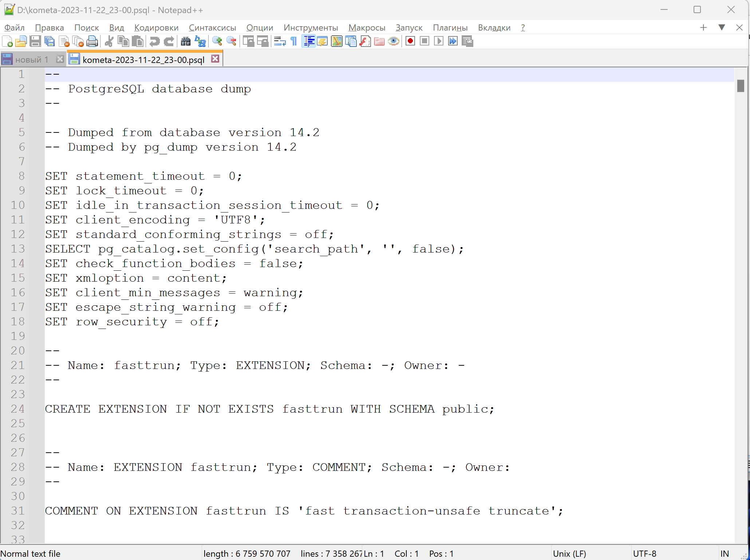Open the Кодировки menu
Viewport: 750px width, 560px height.
(x=156, y=28)
